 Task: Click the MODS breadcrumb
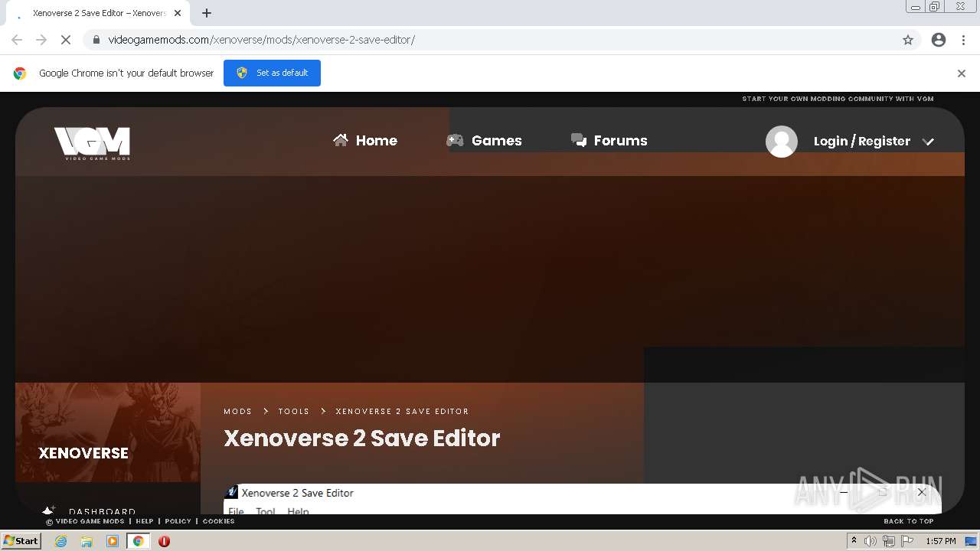pyautogui.click(x=237, y=411)
